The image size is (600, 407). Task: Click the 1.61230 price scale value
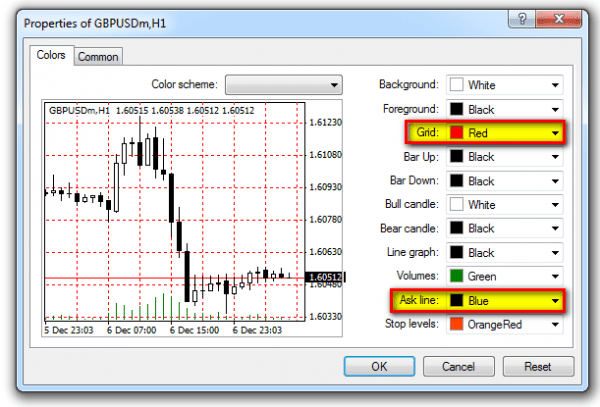325,122
